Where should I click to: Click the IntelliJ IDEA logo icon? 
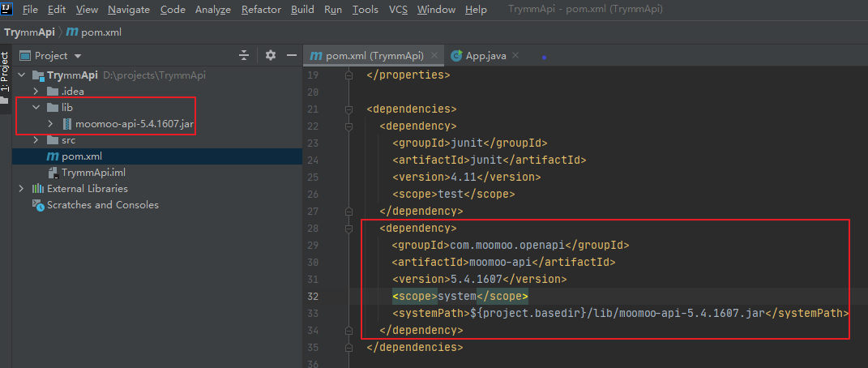[x=7, y=9]
